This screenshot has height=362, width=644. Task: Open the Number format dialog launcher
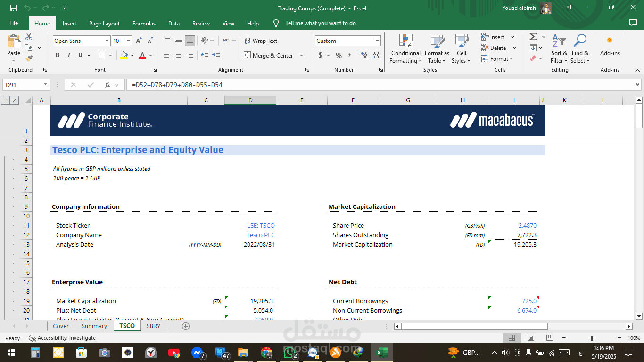coord(380,70)
